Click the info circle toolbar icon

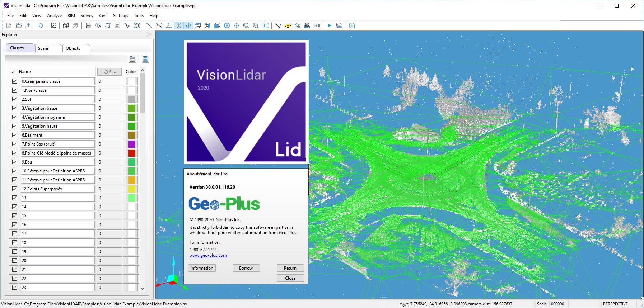coord(352,25)
